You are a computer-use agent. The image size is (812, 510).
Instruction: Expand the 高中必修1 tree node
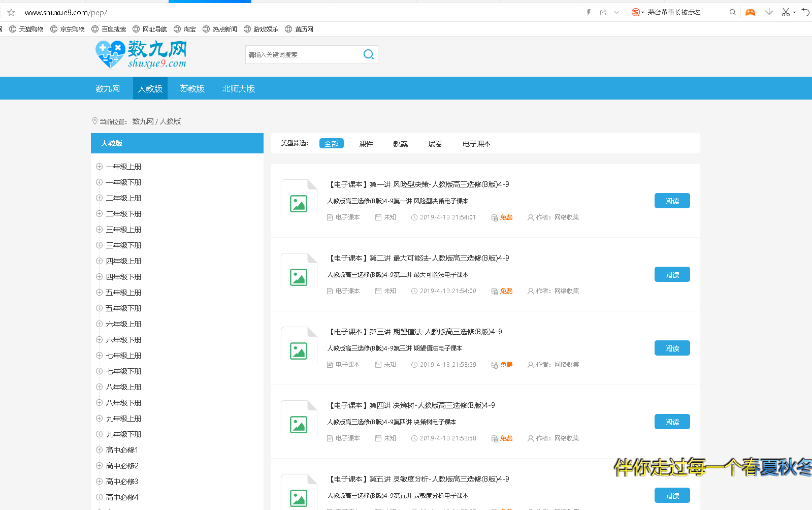(100, 450)
